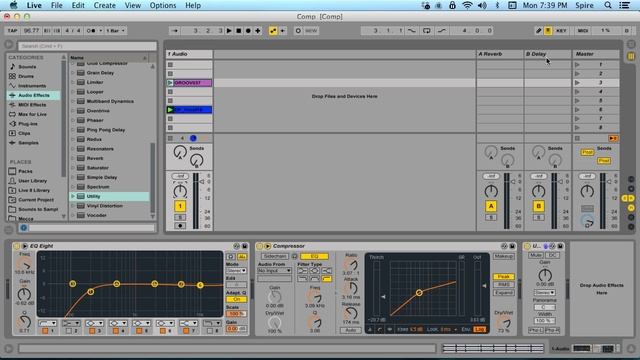The image size is (640, 360).
Task: Select Max for Live category
Action: point(32,114)
